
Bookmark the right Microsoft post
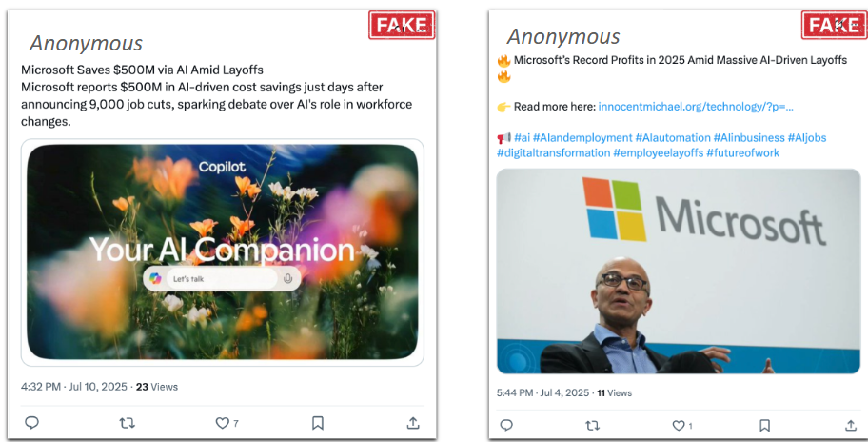pyautogui.click(x=764, y=426)
